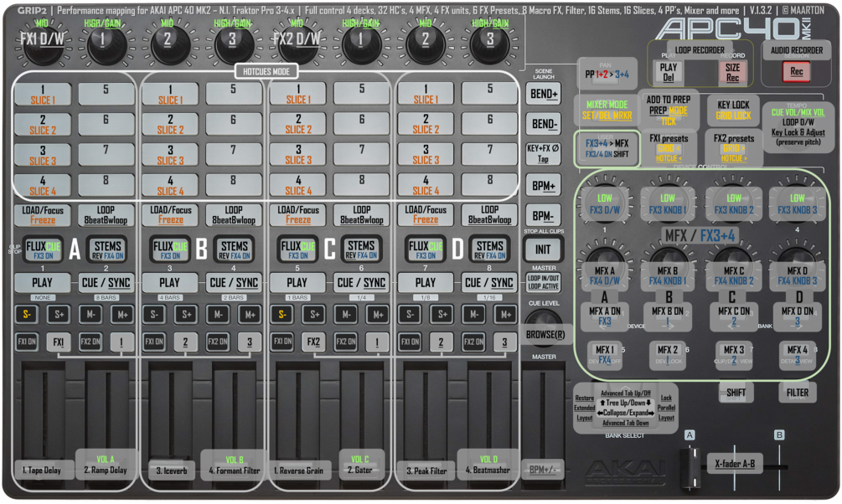Toggle deck B FX2 ON button
This screenshot has height=504, width=842.
[218, 342]
